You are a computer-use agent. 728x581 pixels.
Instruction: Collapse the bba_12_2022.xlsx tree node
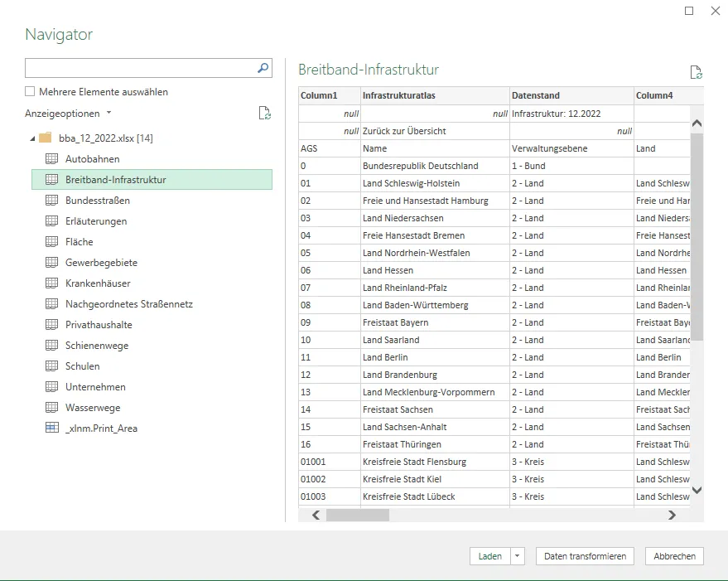(32, 138)
